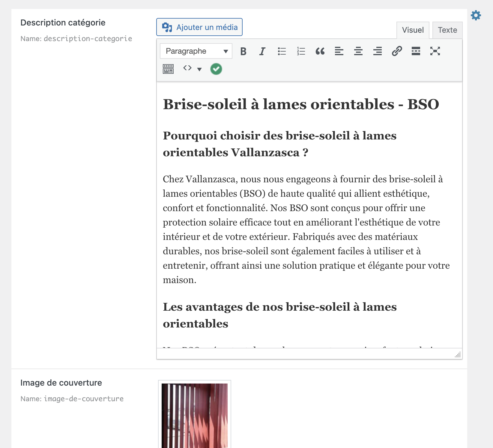Insert the Read More tag
Image resolution: width=493 pixels, height=448 pixels.
pos(416,51)
